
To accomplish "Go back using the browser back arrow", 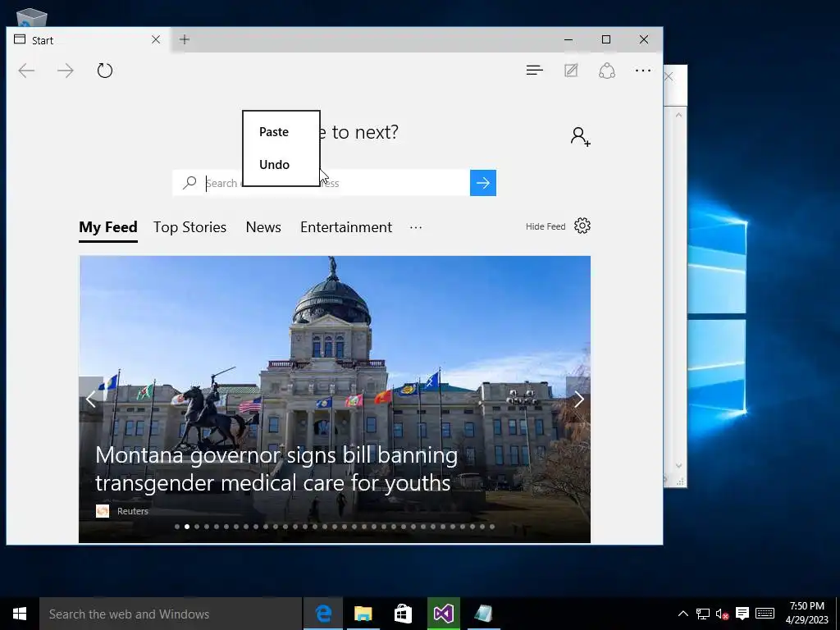I will (x=26, y=71).
